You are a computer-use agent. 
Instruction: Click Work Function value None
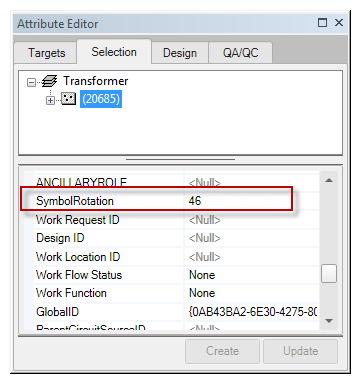[x=202, y=293]
